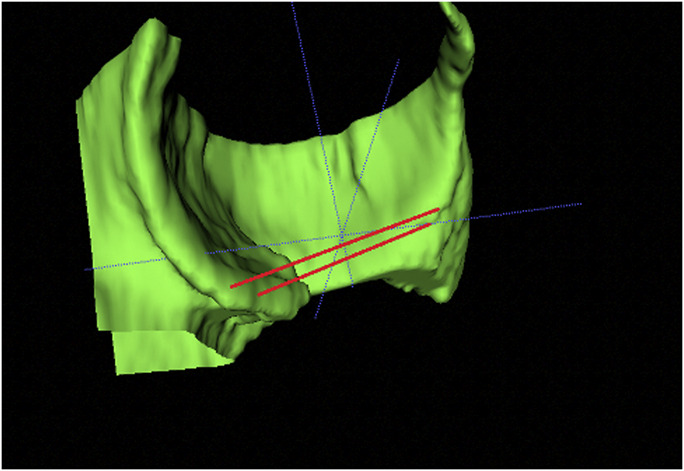
Task: Click left endpoint of upper red line
Action: [x=232, y=287]
